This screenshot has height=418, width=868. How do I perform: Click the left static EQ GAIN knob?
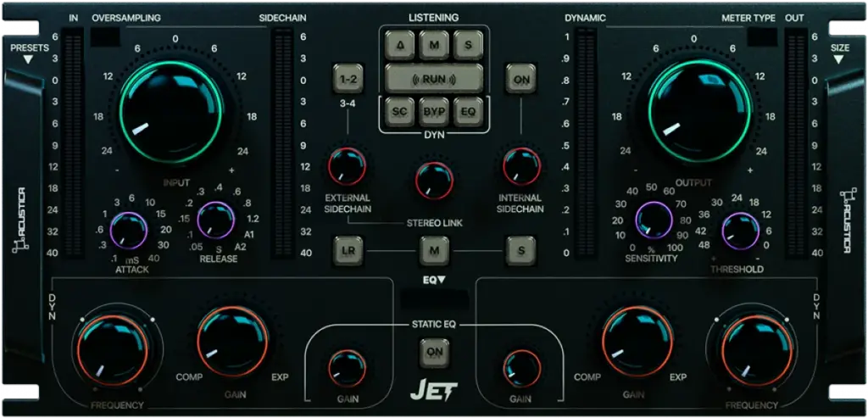click(347, 368)
